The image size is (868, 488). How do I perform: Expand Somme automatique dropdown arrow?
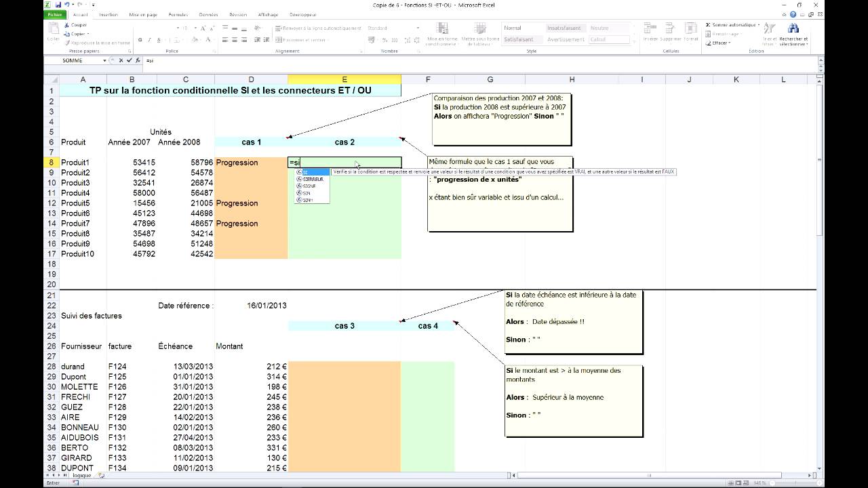click(757, 25)
